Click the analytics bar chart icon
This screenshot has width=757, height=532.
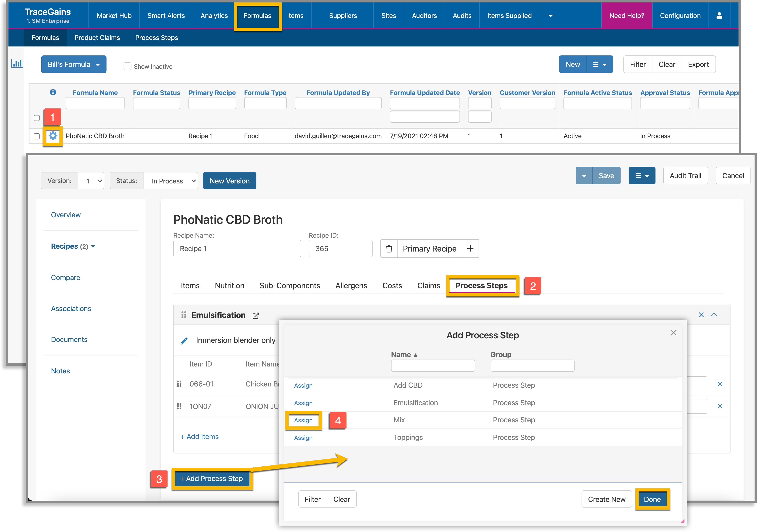click(x=17, y=63)
